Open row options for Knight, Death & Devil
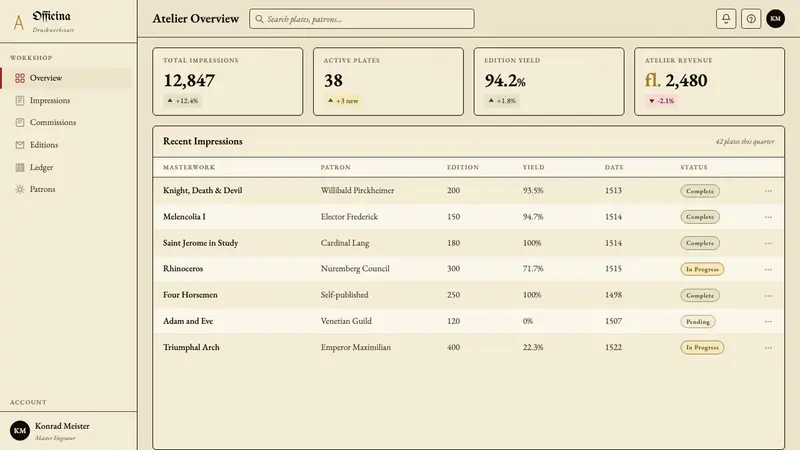The height and width of the screenshot is (450, 800). click(768, 191)
